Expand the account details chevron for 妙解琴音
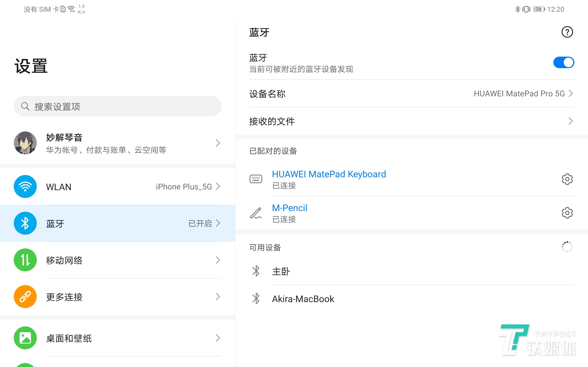The height and width of the screenshot is (367, 588). pyautogui.click(x=218, y=143)
